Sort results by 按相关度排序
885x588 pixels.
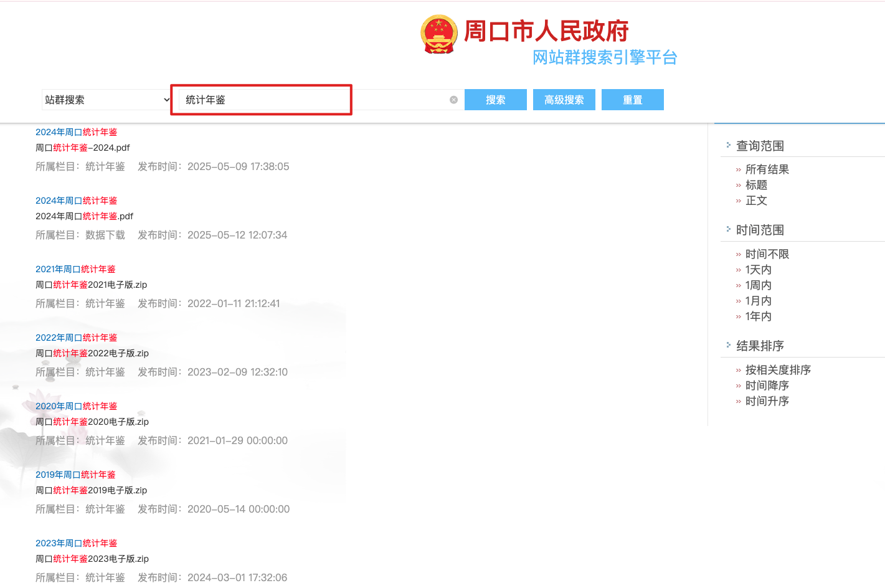pos(777,370)
